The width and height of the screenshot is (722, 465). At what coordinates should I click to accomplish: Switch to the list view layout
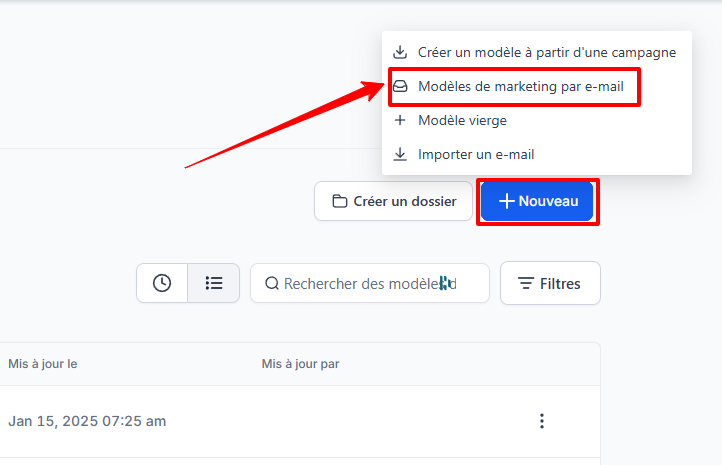coord(213,283)
